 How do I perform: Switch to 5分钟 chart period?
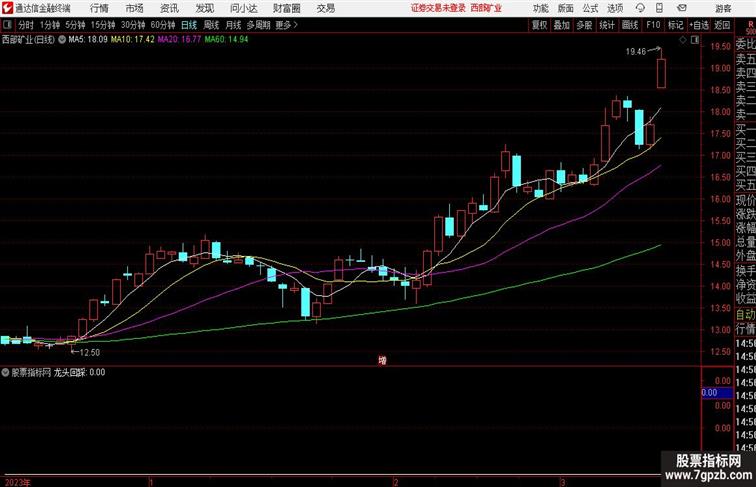click(75, 25)
